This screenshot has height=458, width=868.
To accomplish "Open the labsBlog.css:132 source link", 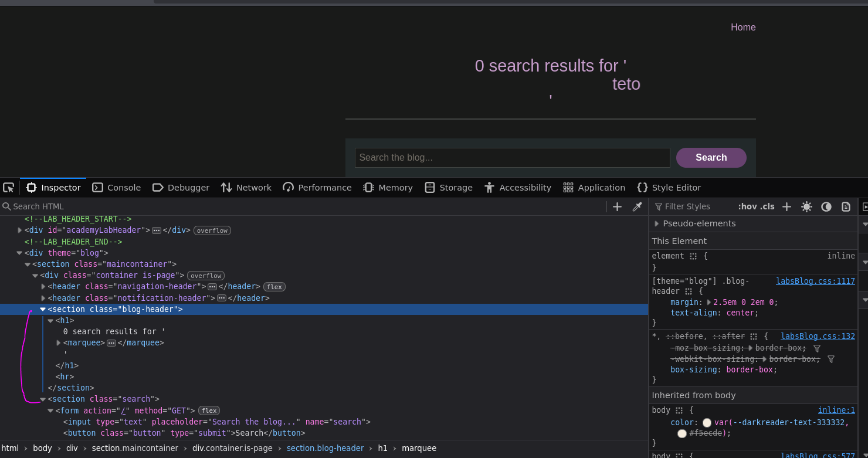I will 818,336.
